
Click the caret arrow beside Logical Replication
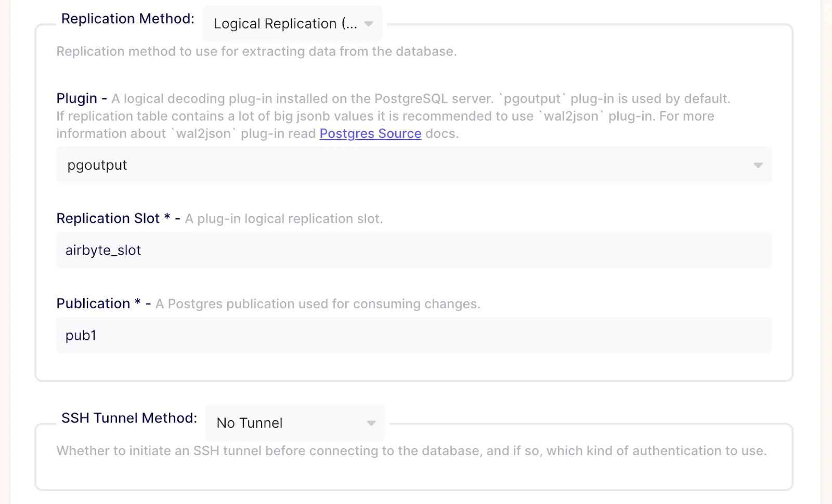click(369, 24)
